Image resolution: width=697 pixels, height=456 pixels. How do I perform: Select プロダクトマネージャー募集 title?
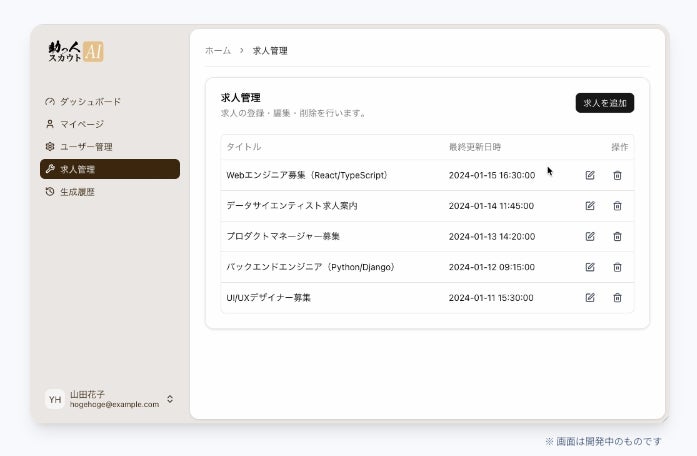pos(283,236)
